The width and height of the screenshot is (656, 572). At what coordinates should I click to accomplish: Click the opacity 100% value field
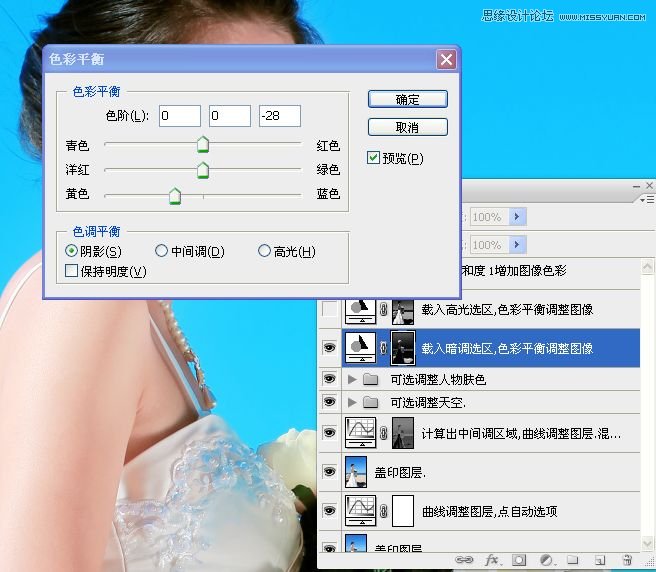click(489, 217)
